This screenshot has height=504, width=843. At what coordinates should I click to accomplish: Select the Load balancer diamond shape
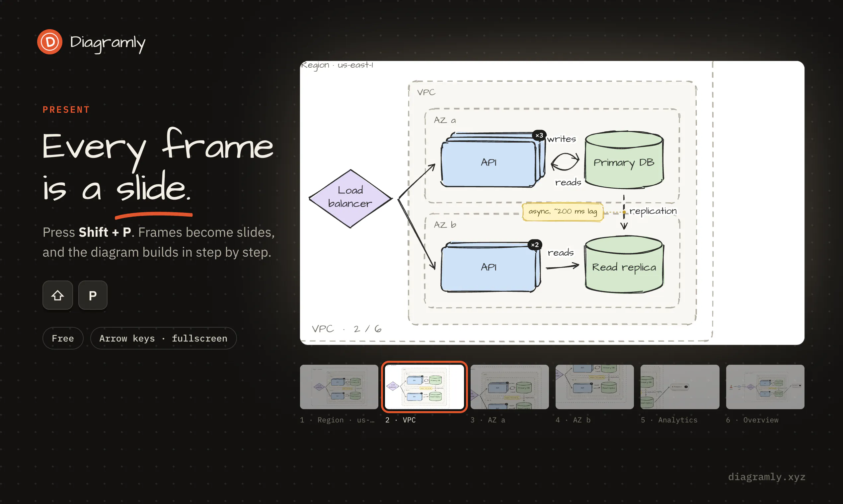350,199
